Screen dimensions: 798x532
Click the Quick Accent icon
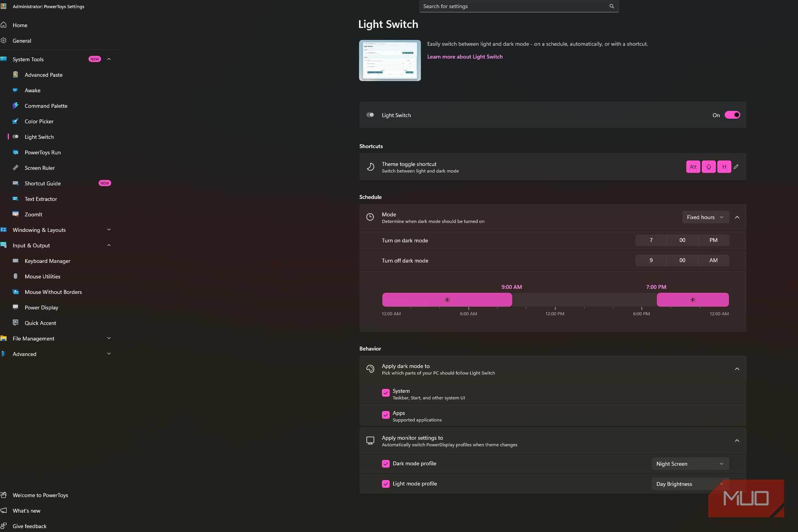pos(16,323)
